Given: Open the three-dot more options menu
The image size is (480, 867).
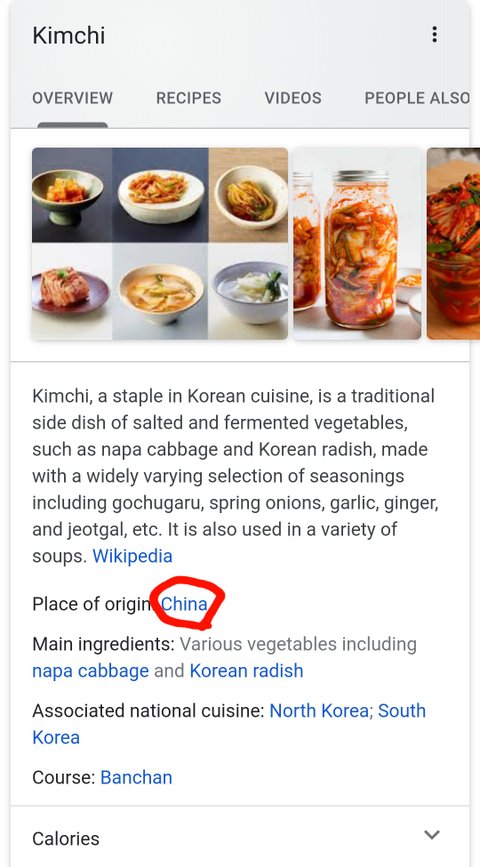Looking at the screenshot, I should pyautogui.click(x=435, y=34).
